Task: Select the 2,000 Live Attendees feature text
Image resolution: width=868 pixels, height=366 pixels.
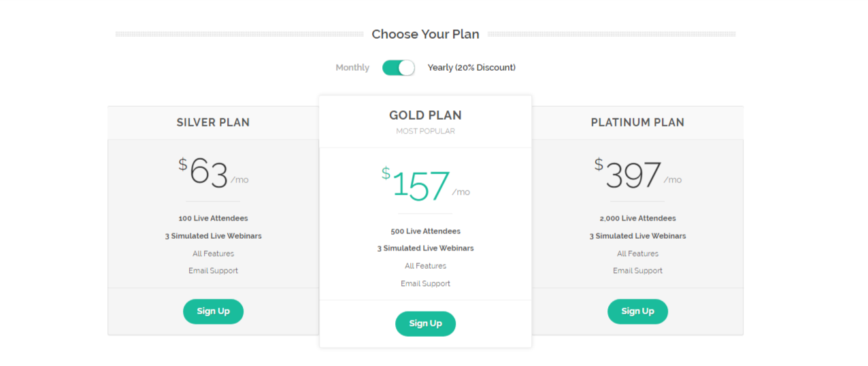Action: [637, 218]
